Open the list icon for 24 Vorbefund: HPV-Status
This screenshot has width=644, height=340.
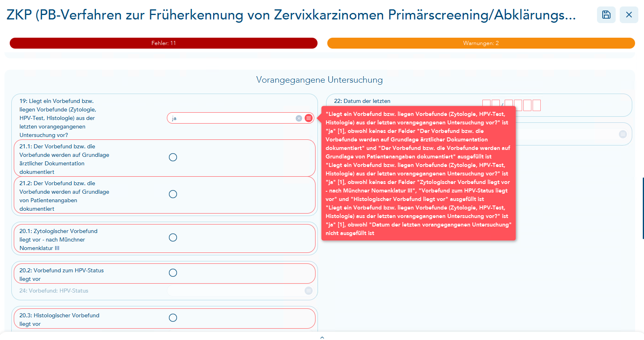(x=309, y=291)
